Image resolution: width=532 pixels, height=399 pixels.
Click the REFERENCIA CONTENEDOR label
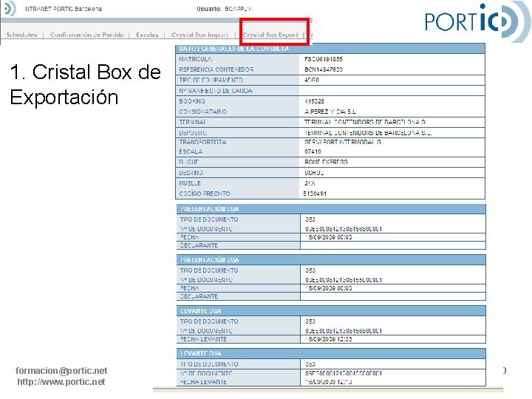click(216, 69)
